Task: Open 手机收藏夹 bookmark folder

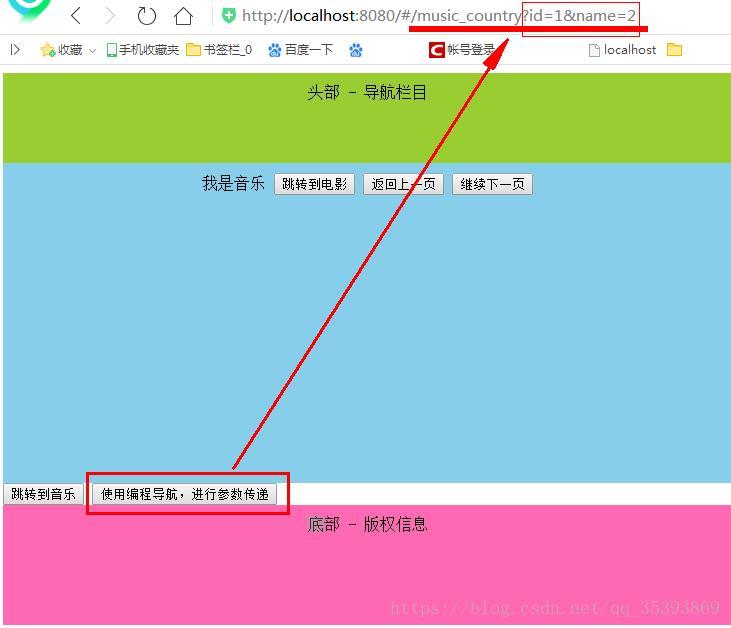Action: (x=143, y=49)
